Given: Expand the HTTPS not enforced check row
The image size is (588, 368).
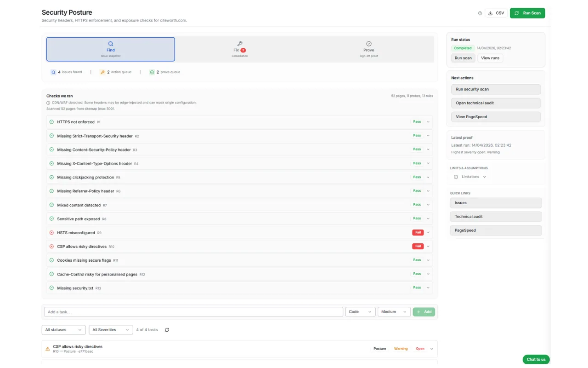Looking at the screenshot, I should [x=428, y=122].
